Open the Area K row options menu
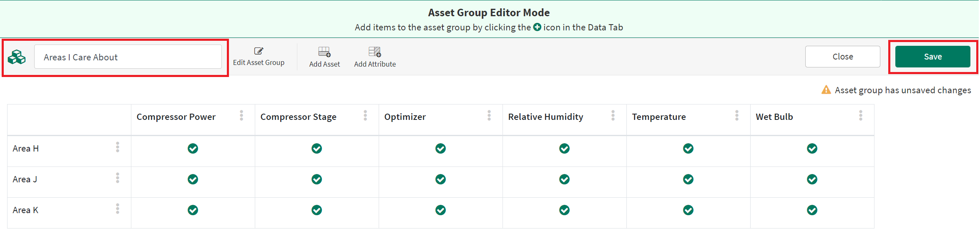Screen dimensions: 980x251 (x=118, y=209)
